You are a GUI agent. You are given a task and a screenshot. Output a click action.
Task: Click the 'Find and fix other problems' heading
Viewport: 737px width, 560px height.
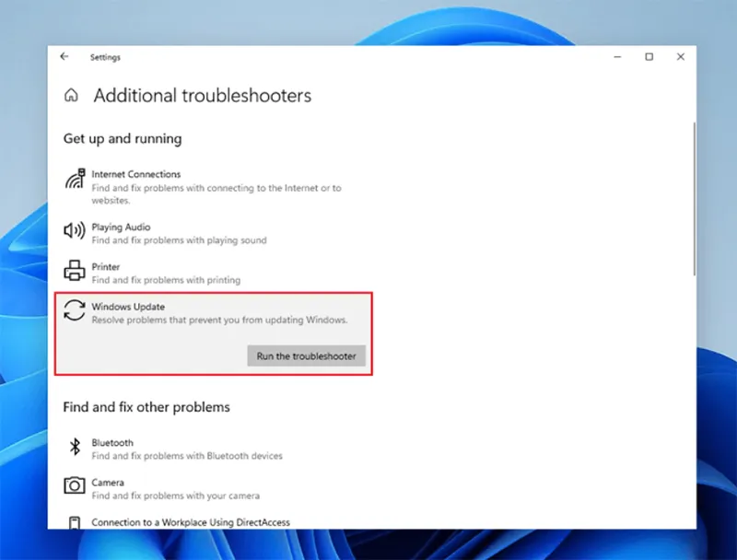pyautogui.click(x=146, y=407)
